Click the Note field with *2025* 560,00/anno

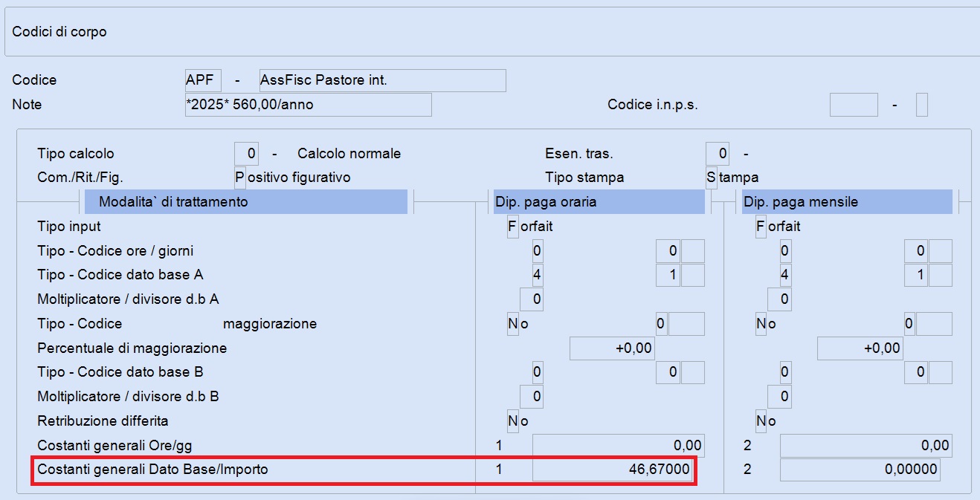point(308,105)
